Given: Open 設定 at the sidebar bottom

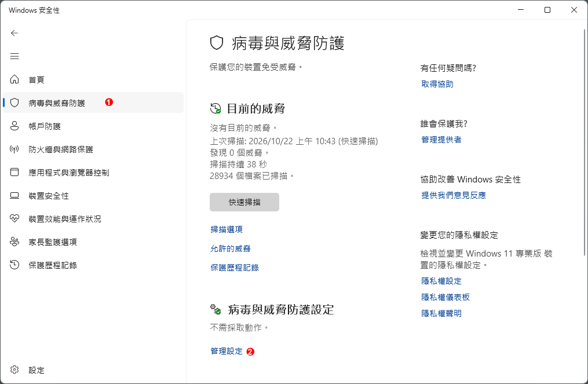Looking at the screenshot, I should 93,370.
